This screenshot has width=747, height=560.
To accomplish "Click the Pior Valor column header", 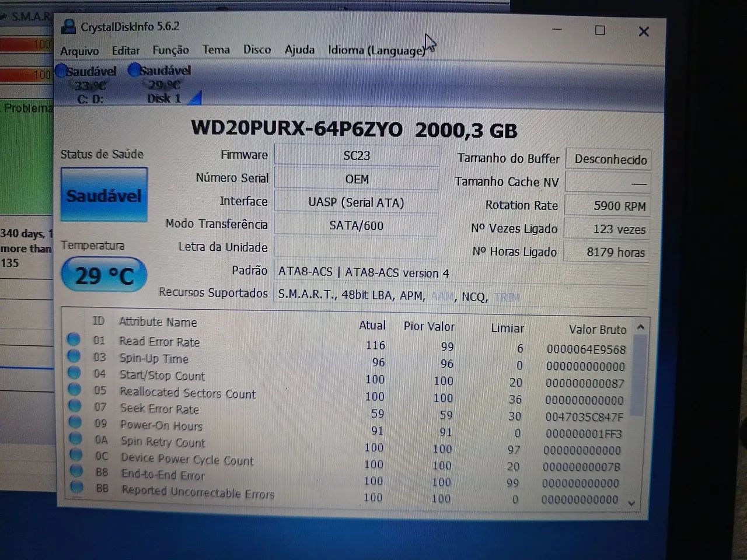I will click(429, 327).
